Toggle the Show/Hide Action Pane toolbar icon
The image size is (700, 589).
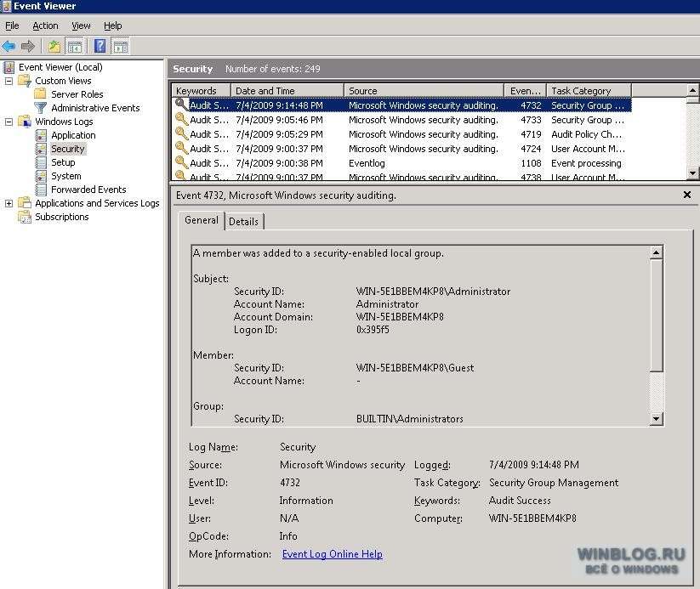coord(121,46)
